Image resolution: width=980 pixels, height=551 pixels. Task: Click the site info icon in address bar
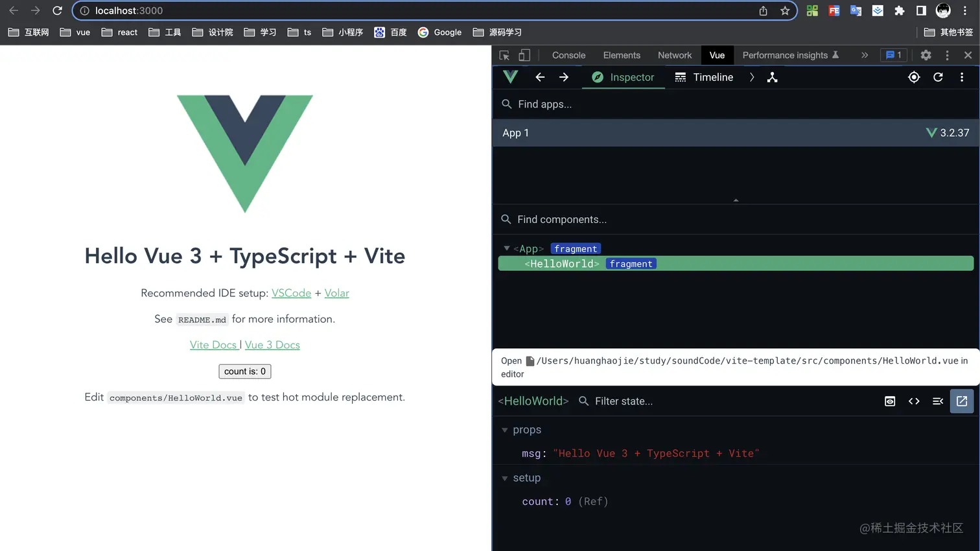point(84,10)
